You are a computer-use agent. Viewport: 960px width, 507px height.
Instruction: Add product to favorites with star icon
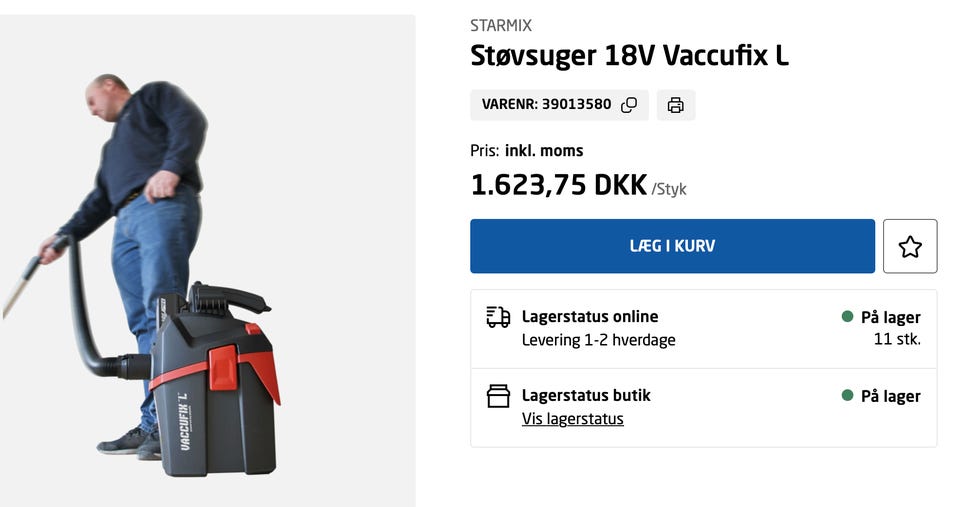tap(910, 246)
